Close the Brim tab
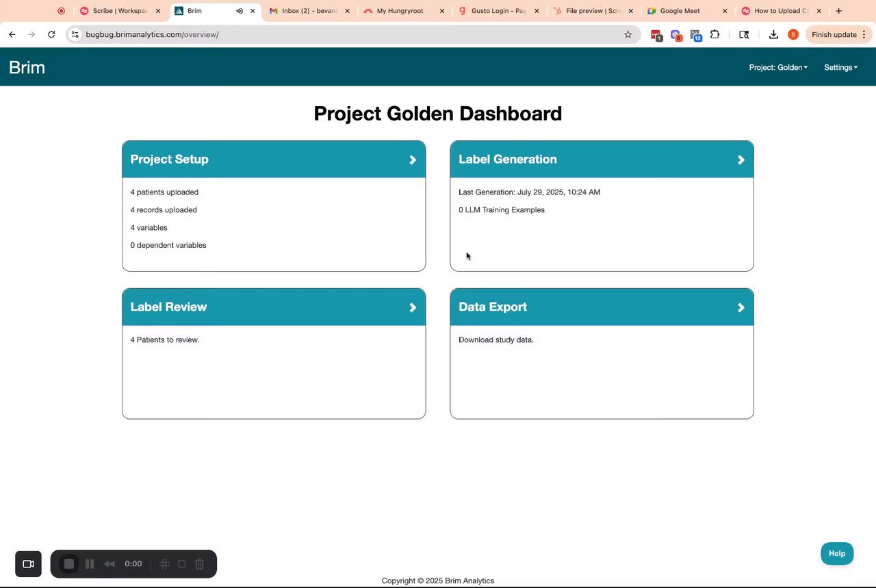The width and height of the screenshot is (876, 588). (x=253, y=11)
